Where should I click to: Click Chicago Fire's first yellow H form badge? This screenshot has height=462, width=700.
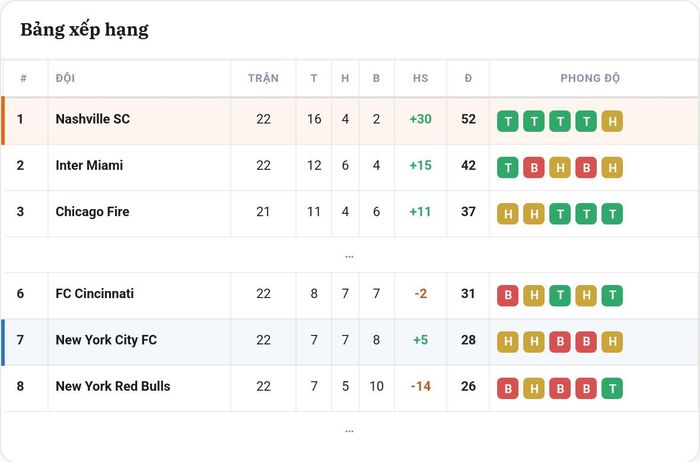(x=508, y=214)
